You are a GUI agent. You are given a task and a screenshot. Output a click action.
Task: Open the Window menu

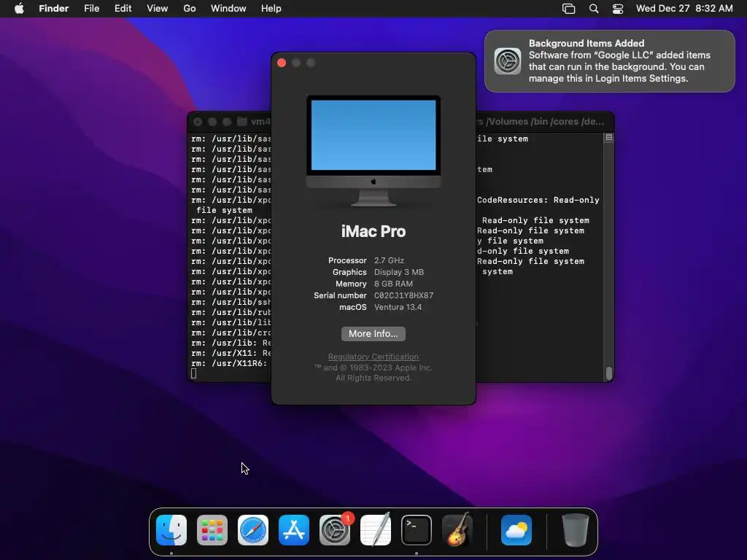click(x=228, y=9)
